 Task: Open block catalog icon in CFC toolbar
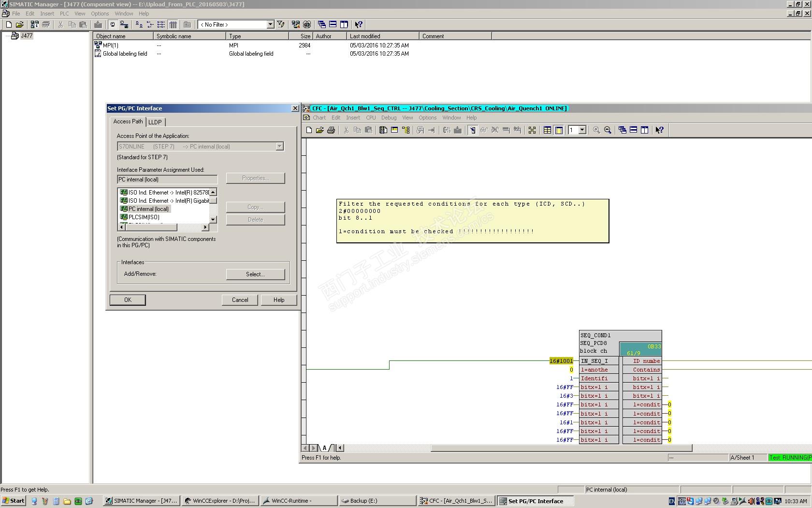coord(383,130)
